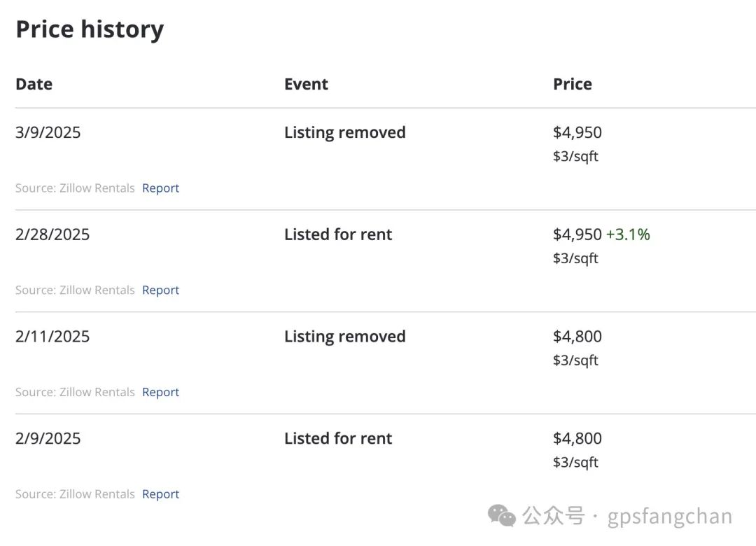Click the 3/9/2025 date cell
This screenshot has height=546, width=756.
point(48,132)
